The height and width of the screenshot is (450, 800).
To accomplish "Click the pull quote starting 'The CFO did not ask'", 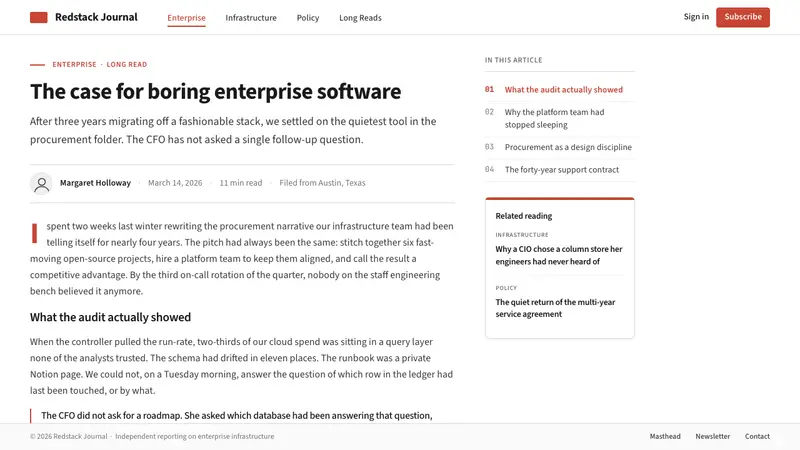I will coord(237,416).
